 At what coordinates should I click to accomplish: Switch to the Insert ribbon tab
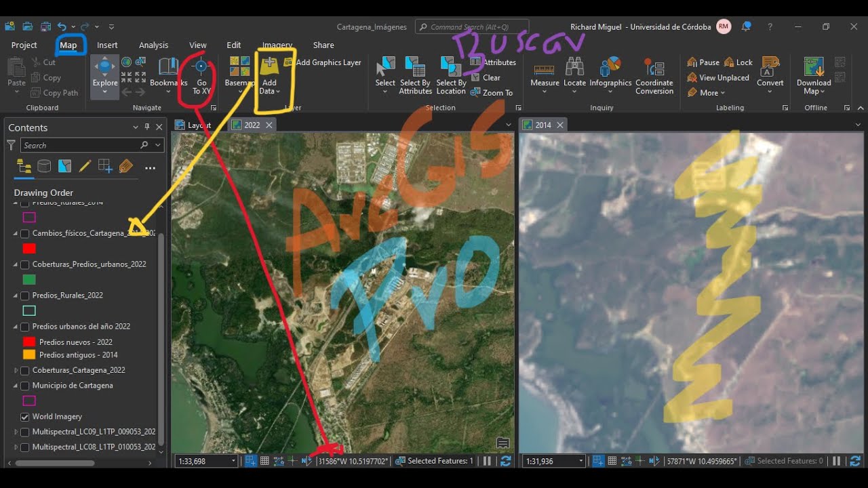[107, 45]
